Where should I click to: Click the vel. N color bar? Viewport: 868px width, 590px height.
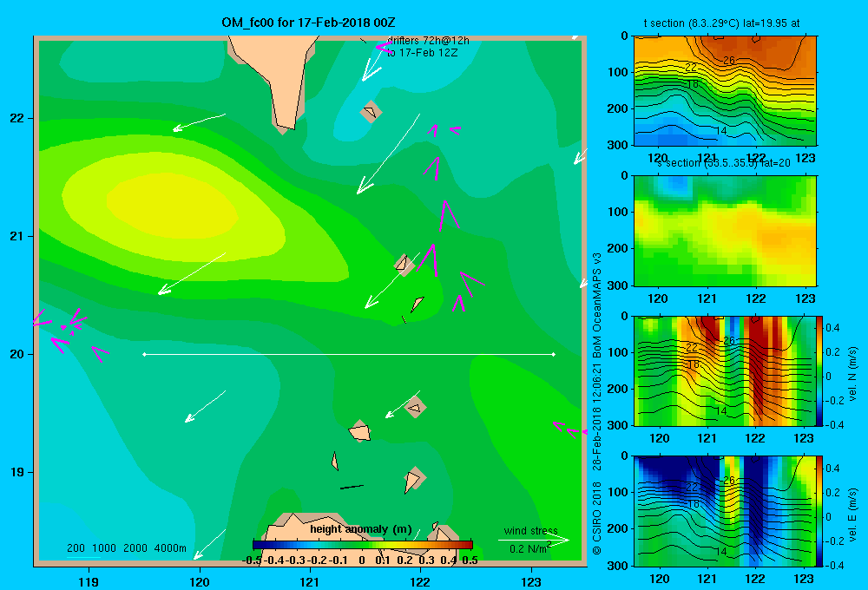(x=819, y=370)
